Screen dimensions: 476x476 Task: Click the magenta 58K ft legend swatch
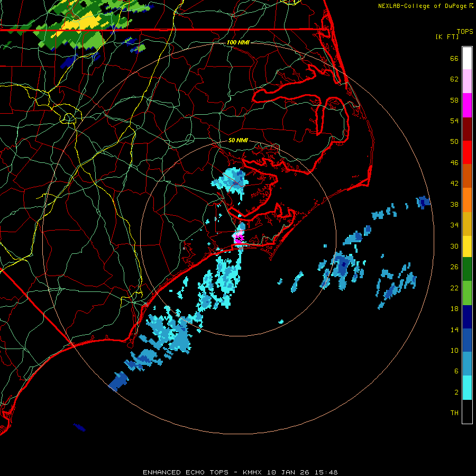[467, 105]
